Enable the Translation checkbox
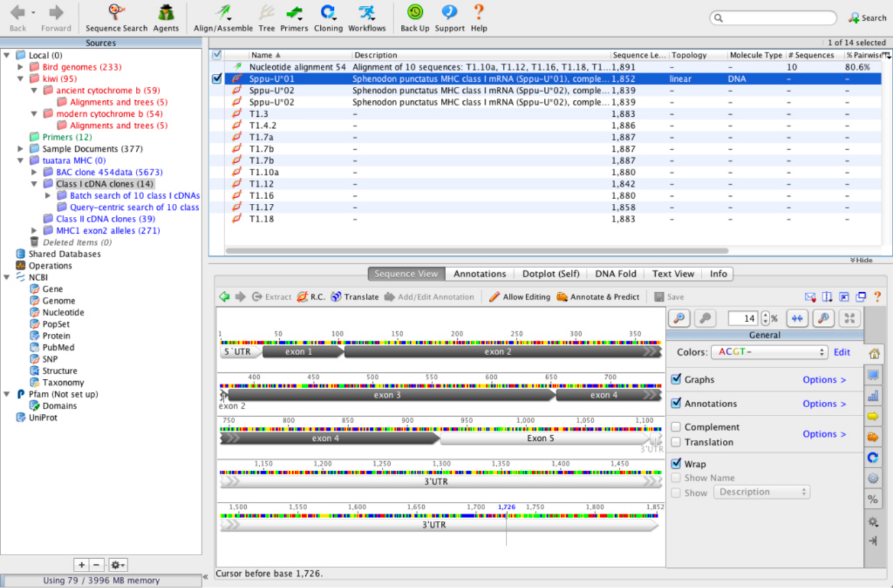Viewport: 893px width, 588px height. tap(676, 442)
